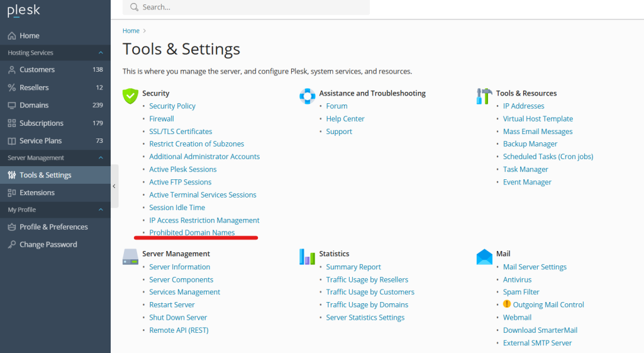Click the orange warning icon by Outgoing Mail Control

pyautogui.click(x=507, y=304)
